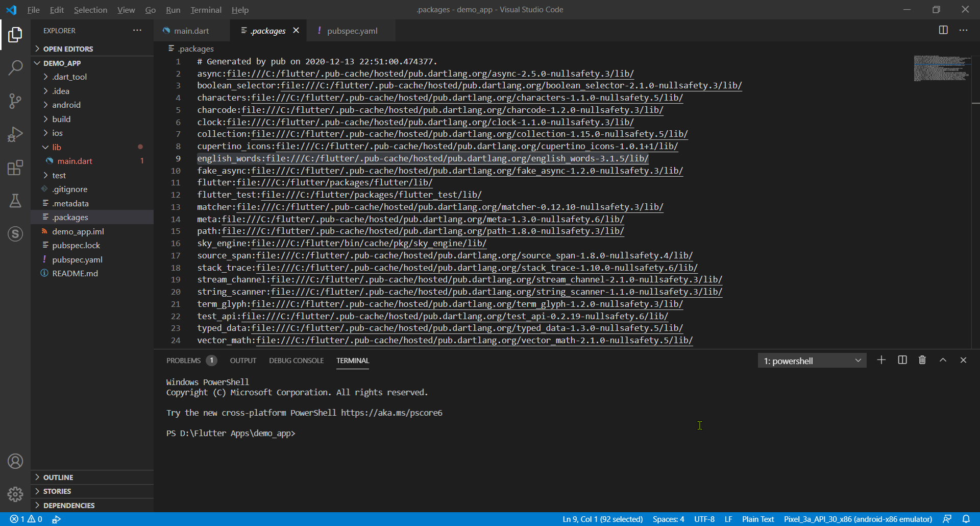Collapse the DEMO_APP project section

pyautogui.click(x=92, y=63)
